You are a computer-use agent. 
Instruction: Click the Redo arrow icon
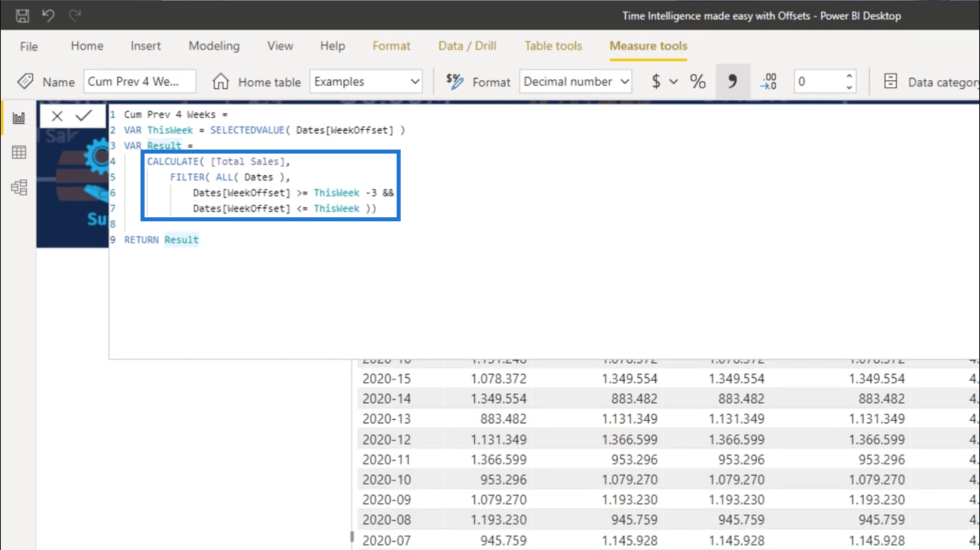[75, 16]
